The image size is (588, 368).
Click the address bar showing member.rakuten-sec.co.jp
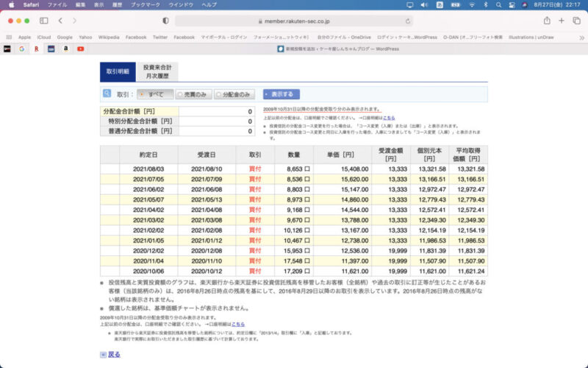[293, 21]
